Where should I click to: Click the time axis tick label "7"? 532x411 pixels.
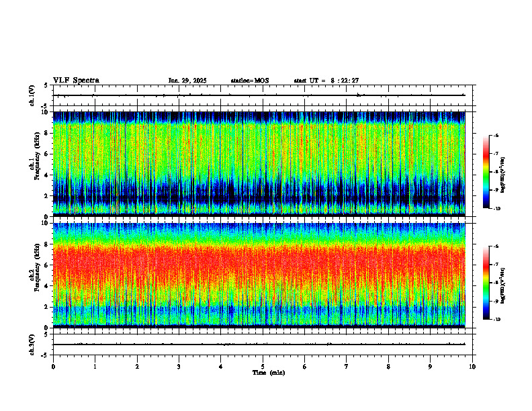coord(347,367)
